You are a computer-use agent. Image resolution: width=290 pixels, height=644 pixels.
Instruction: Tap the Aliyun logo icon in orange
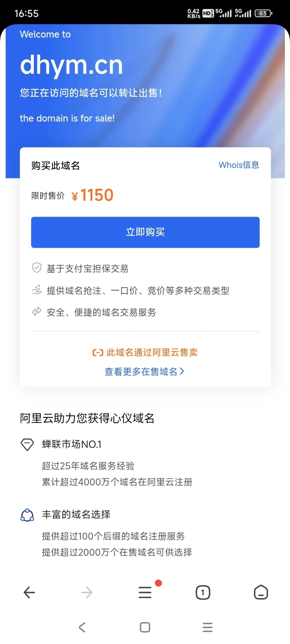coord(98,353)
